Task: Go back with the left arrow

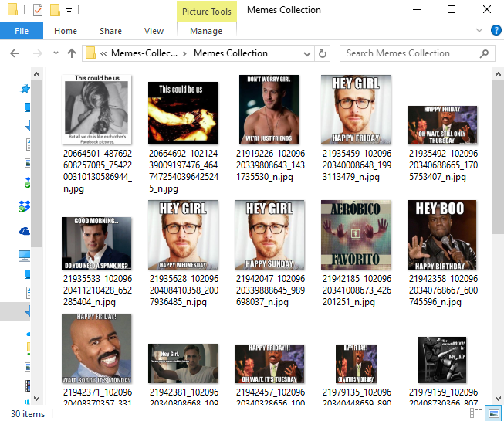Action: 15,53
